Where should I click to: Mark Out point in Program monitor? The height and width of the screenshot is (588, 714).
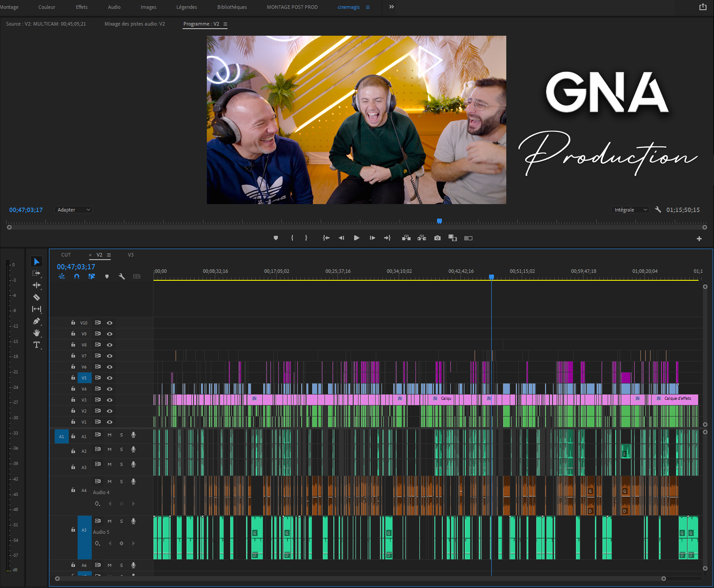click(x=306, y=238)
